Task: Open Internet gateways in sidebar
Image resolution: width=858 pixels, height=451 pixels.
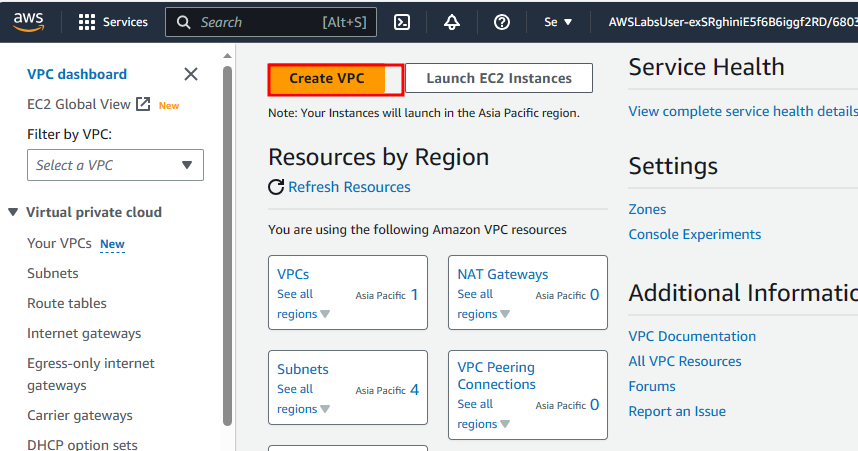Action: click(x=84, y=333)
